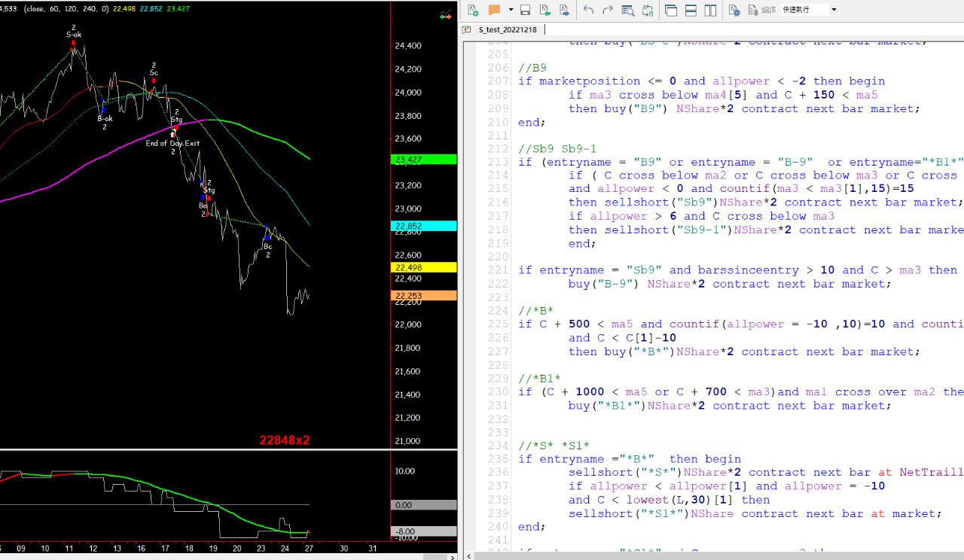Click the 編譯 compile button

click(761, 10)
